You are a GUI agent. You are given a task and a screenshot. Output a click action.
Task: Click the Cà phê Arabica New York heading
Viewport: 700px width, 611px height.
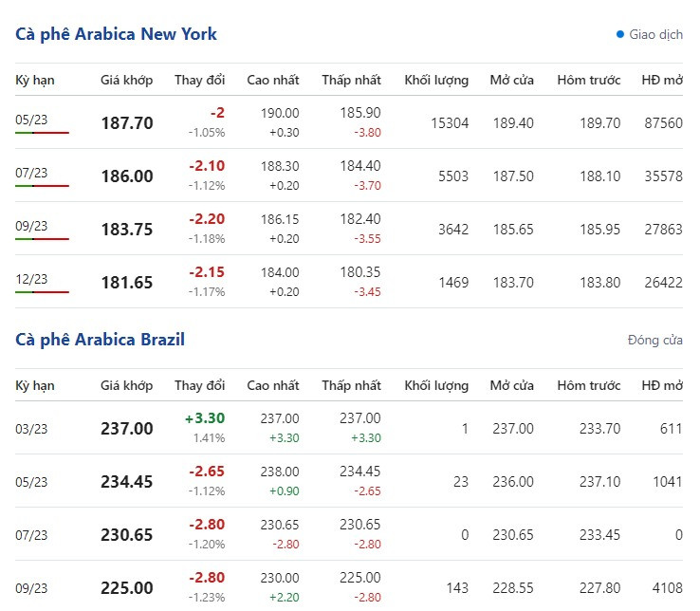[116, 34]
